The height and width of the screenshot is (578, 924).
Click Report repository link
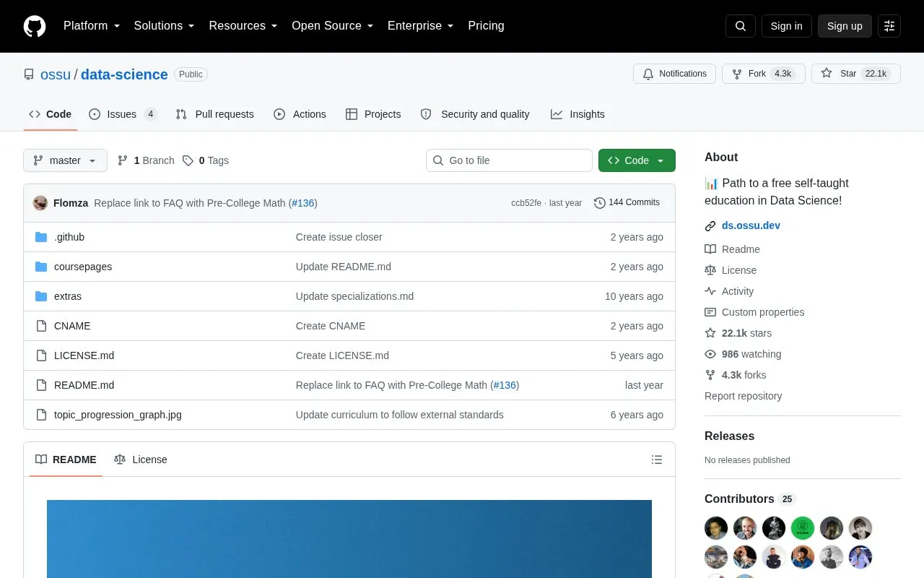pyautogui.click(x=743, y=396)
